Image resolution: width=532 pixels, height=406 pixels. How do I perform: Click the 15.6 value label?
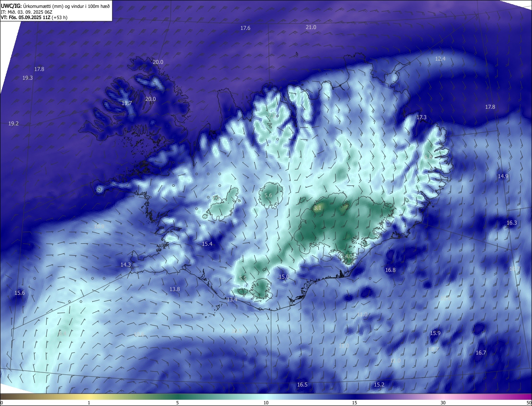click(20, 293)
